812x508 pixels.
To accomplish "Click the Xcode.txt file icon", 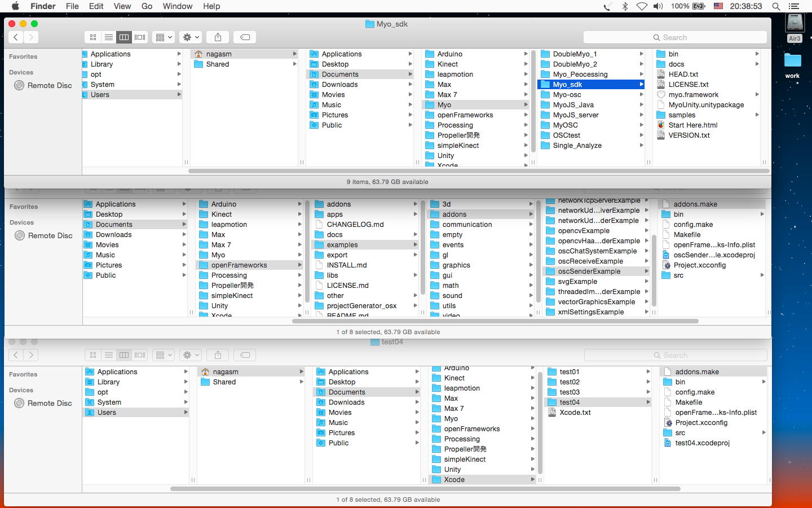I will (553, 413).
